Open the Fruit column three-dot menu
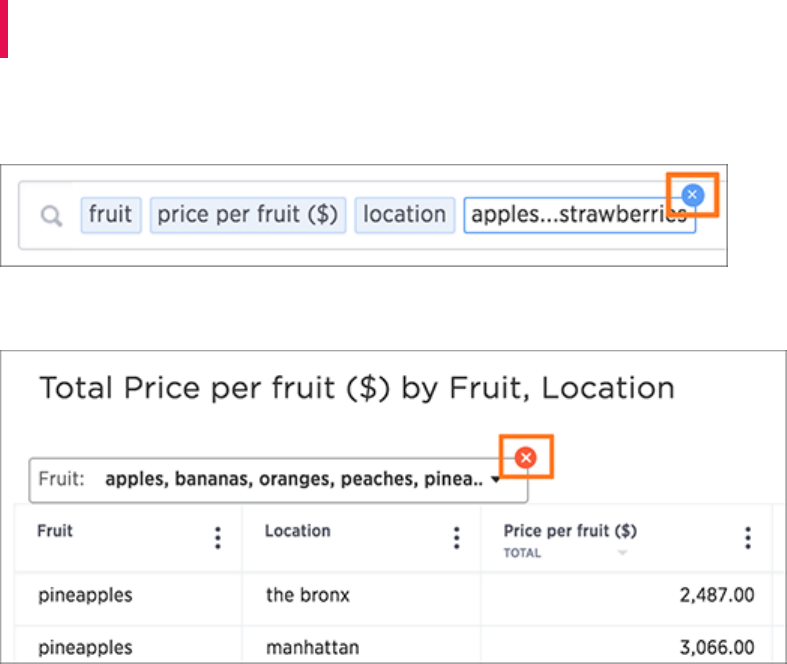787x664 pixels. [x=218, y=538]
